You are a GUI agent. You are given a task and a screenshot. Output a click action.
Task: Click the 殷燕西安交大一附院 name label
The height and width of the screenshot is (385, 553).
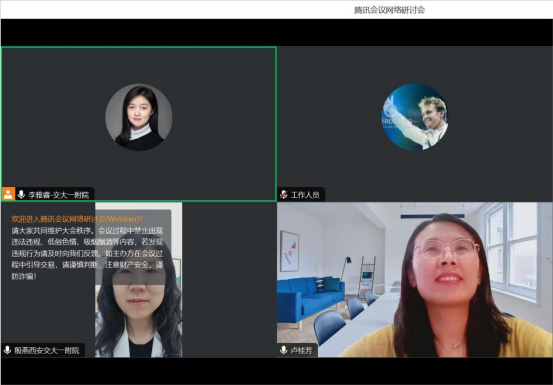click(47, 350)
